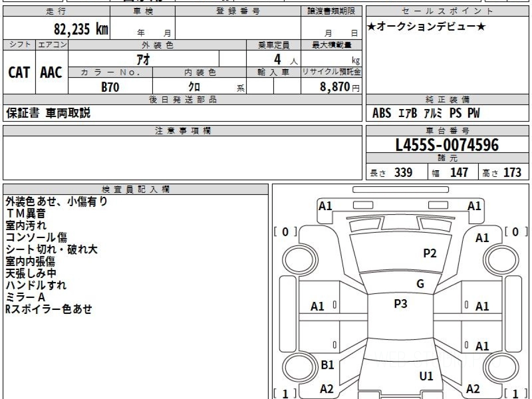Select the 内装色 header

pyautogui.click(x=200, y=72)
